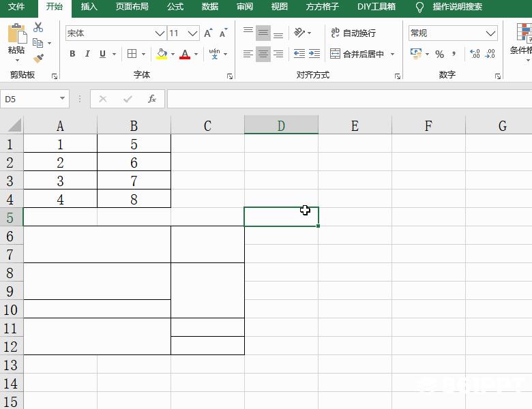Switch to the 审阅 review tab
Screen dimensions: 532x409
[245, 7]
